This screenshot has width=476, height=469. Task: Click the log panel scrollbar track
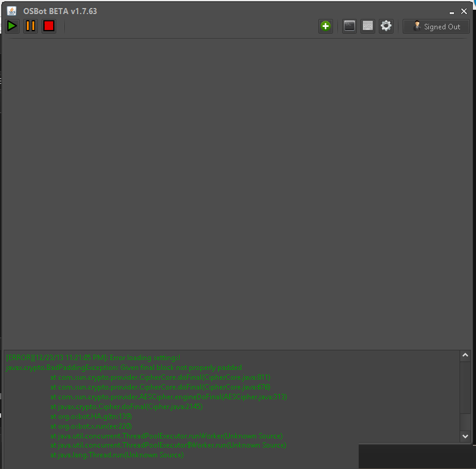click(x=465, y=396)
